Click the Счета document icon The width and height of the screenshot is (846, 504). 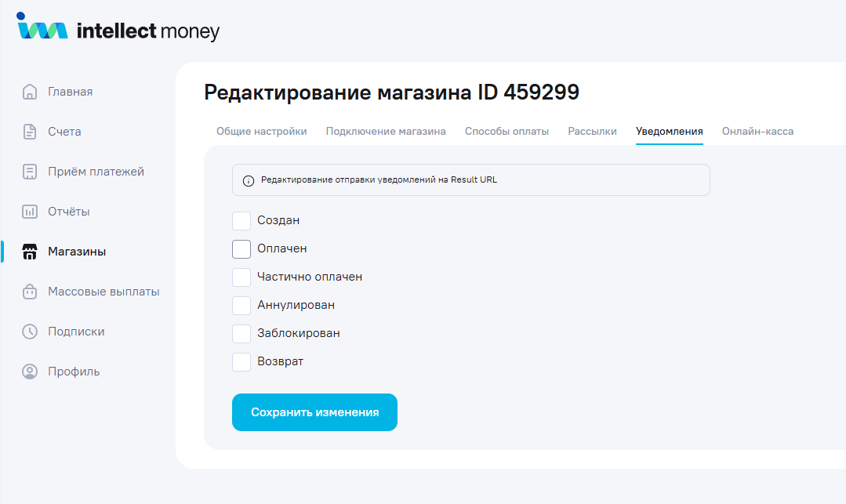pos(30,132)
